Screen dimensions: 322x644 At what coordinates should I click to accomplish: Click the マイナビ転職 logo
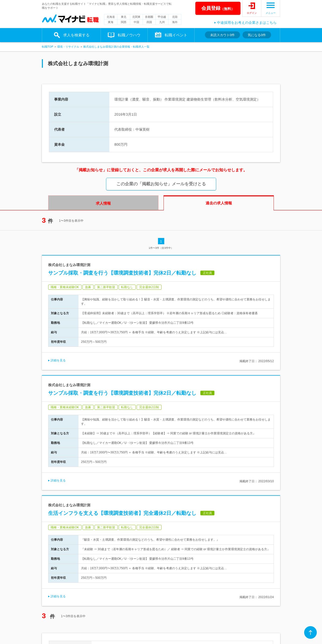pos(70,19)
